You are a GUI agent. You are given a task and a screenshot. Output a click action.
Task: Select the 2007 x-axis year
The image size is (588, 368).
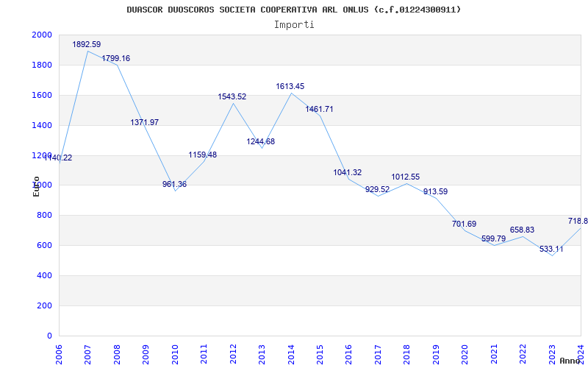[87, 354]
